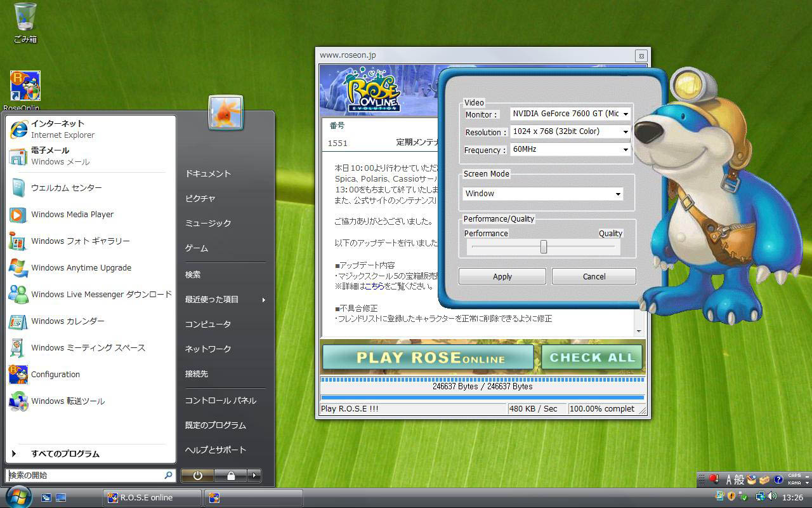The image size is (812, 508).
Task: Open the Control Panel menu item
Action: pos(220,401)
